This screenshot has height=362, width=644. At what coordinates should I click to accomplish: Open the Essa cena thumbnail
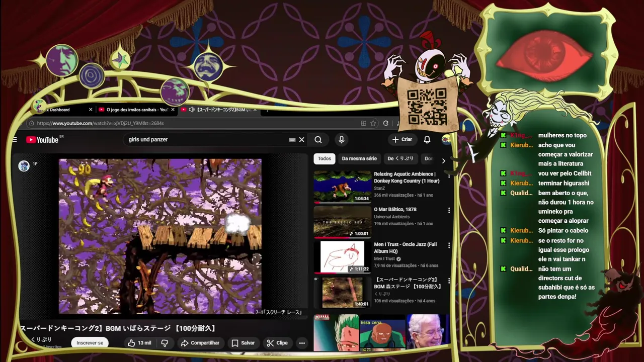point(382,333)
